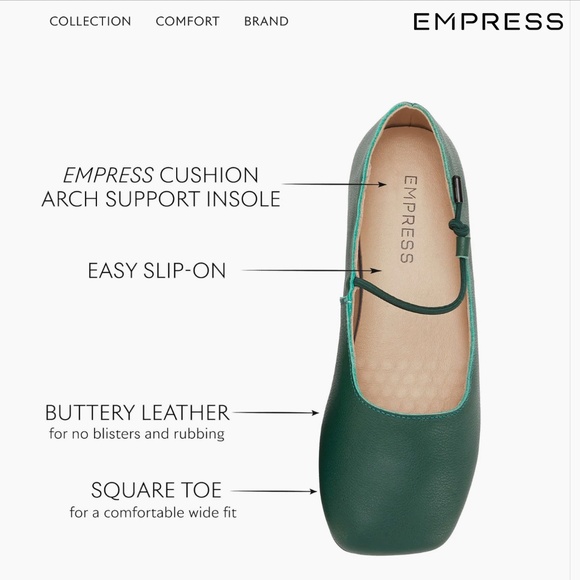Click the EMPRESS logo in header
580x580 pixels.
[x=488, y=21]
